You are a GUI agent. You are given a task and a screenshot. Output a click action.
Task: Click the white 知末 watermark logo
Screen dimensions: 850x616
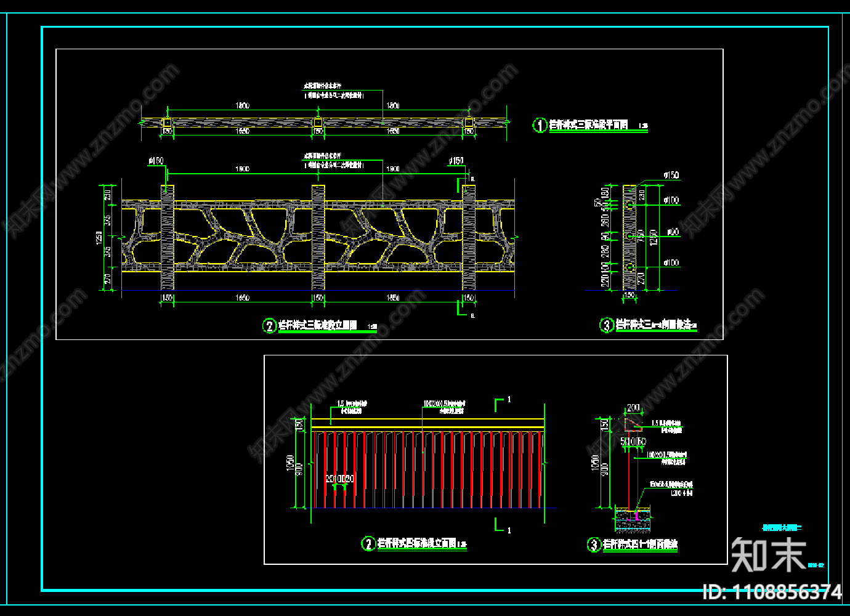tap(768, 554)
